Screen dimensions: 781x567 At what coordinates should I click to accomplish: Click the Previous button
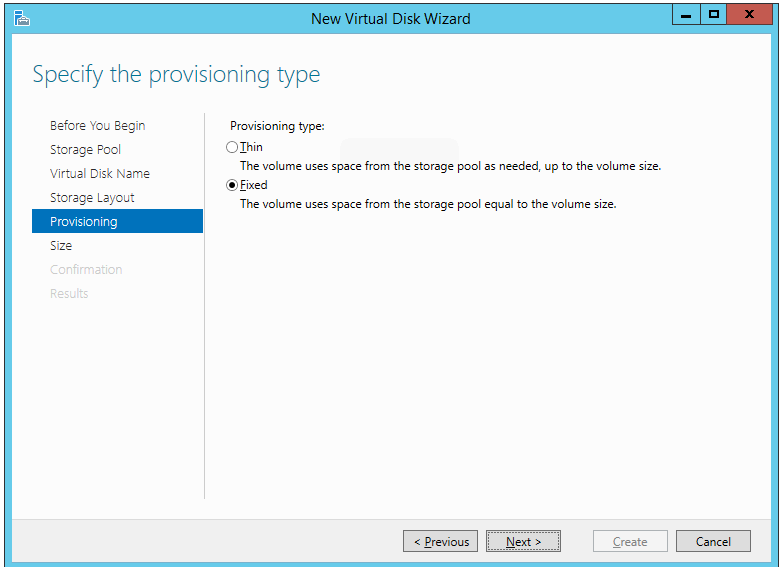[x=440, y=541]
